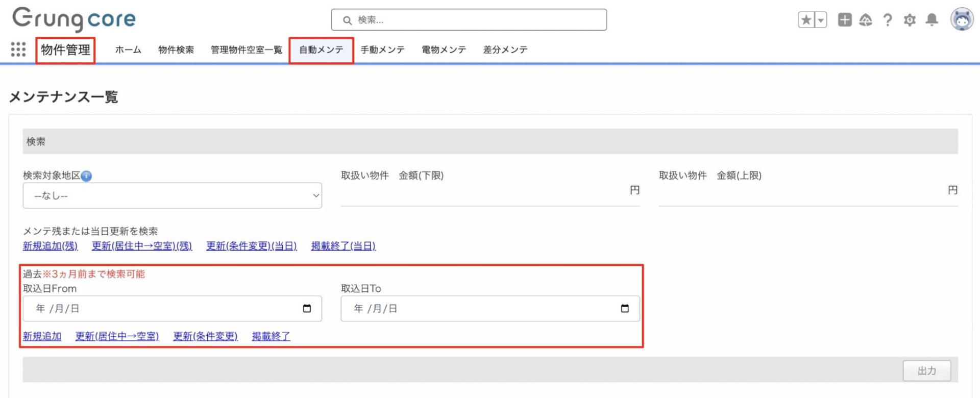Image resolution: width=980 pixels, height=398 pixels.
Task: Click the 新規追加(残) link
Action: point(50,246)
